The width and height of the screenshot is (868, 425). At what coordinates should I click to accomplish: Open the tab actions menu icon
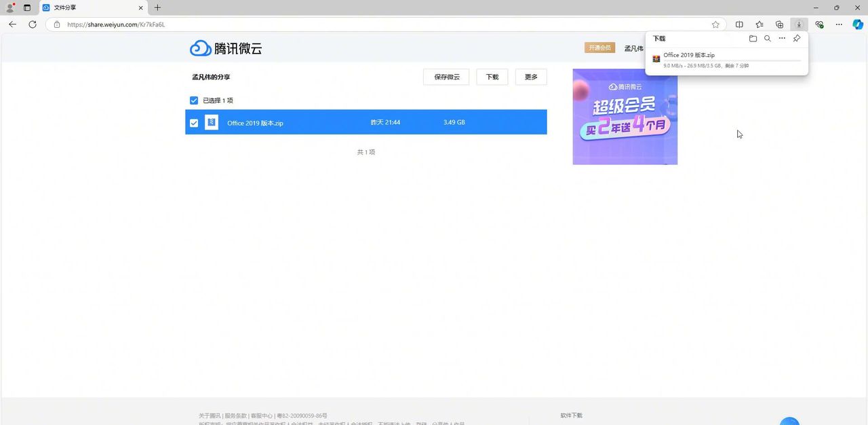pyautogui.click(x=27, y=7)
